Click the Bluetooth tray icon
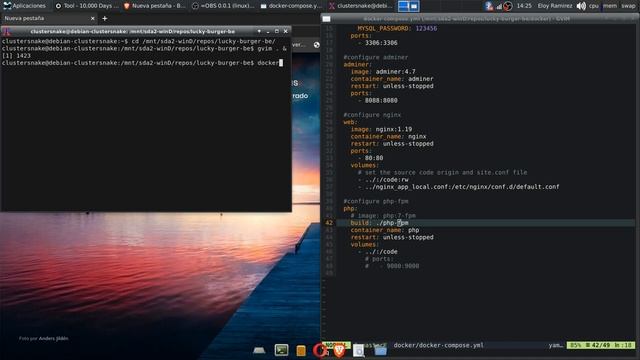Image resolution: width=640 pixels, height=360 pixels. point(488,6)
